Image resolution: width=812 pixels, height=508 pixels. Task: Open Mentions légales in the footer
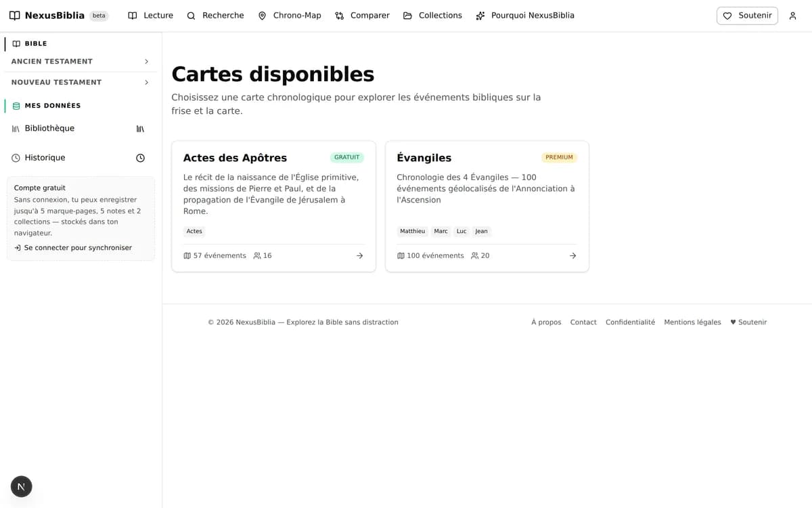point(692,322)
